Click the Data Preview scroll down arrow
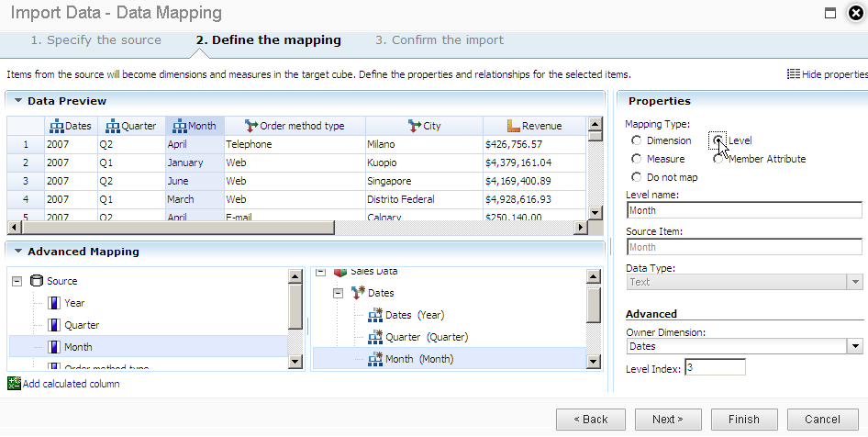Screen dimensions: 868x437 [x=595, y=213]
